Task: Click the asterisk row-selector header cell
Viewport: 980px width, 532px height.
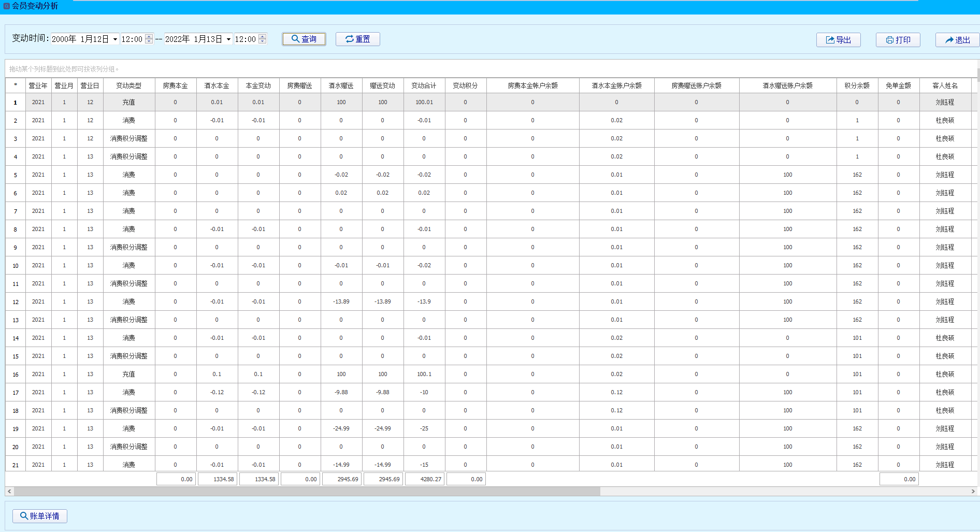Action: click(16, 85)
